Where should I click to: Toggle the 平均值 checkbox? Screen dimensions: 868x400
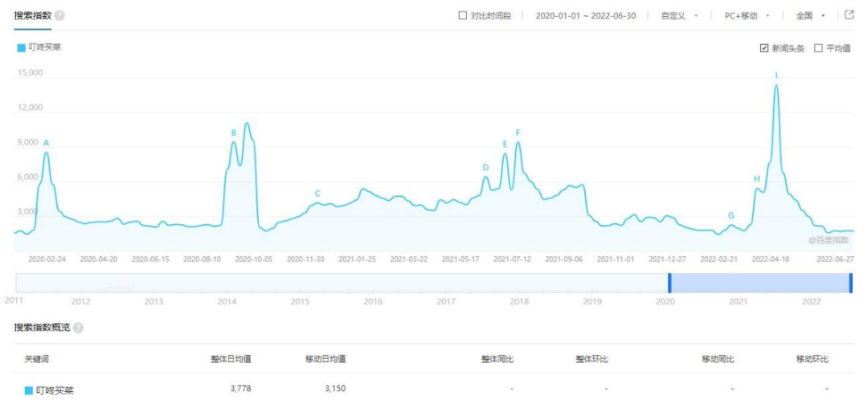(x=818, y=48)
